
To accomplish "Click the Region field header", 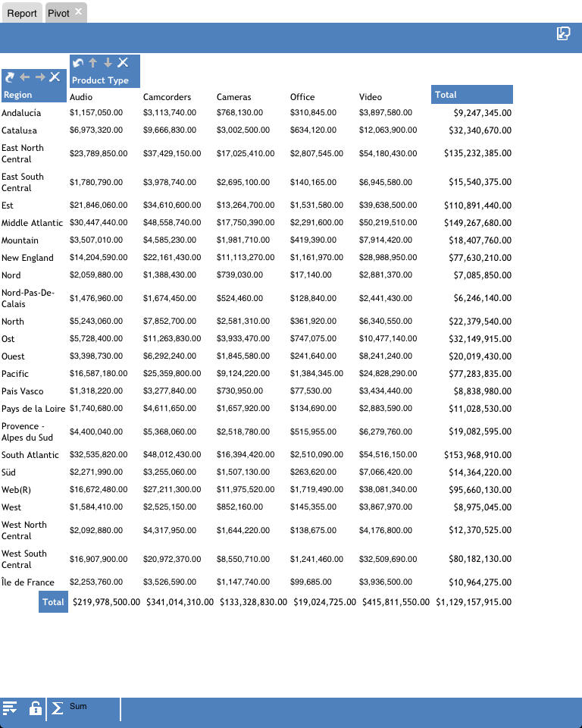I will (x=17, y=95).
